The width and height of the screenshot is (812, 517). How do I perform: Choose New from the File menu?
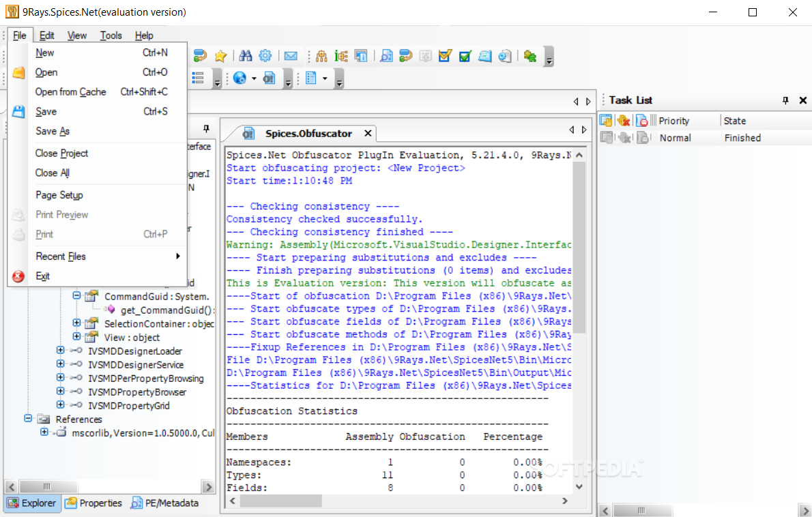[x=98, y=53]
